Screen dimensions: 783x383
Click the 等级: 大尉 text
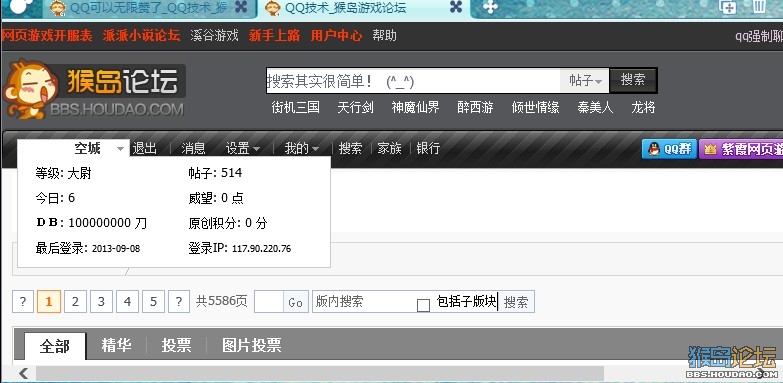(63, 173)
